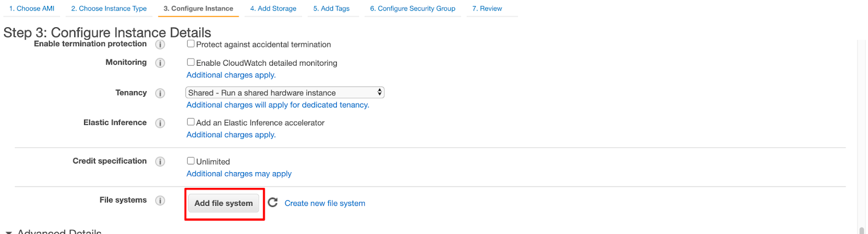Viewport: 868px width, 234px height.
Task: Enable Protect against accidental termination checkbox
Action: pyautogui.click(x=191, y=44)
